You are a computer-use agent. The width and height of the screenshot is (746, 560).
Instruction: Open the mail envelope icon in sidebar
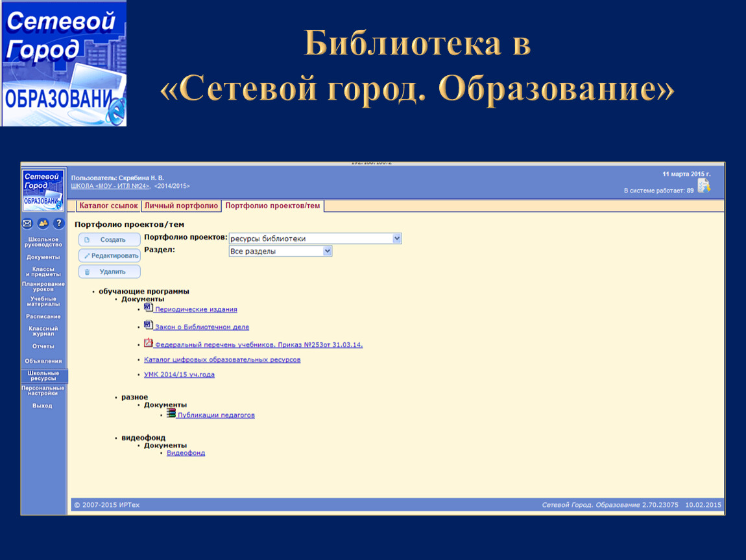tap(27, 224)
